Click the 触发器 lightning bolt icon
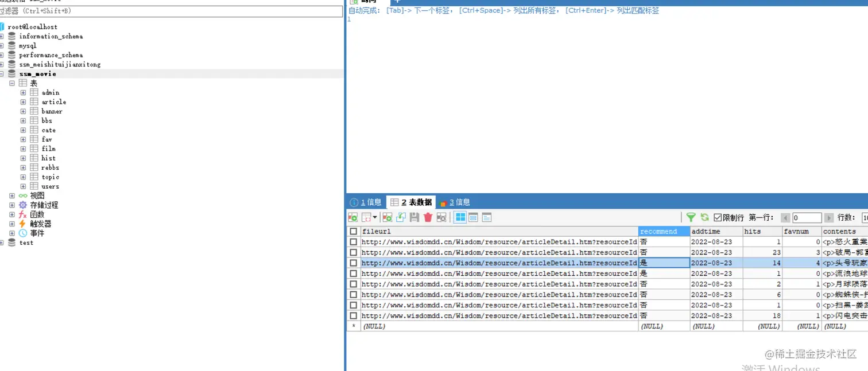This screenshot has width=868, height=371. [23, 224]
